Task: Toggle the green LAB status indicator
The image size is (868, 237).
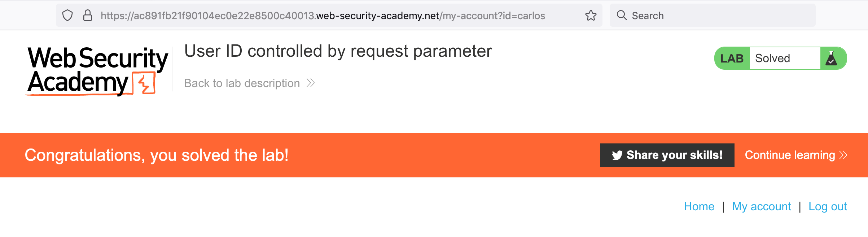Action: 732,57
